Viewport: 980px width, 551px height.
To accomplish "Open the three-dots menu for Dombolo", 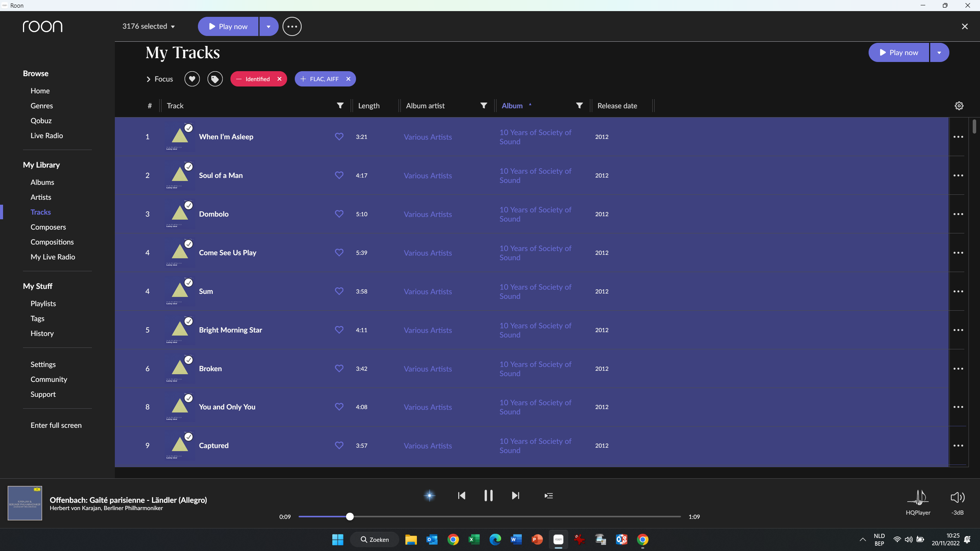I will click(x=958, y=214).
